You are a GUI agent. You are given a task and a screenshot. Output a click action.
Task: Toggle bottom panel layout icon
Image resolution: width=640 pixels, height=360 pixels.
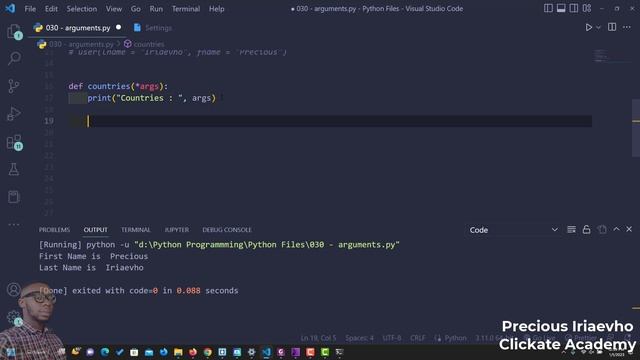(561, 8)
